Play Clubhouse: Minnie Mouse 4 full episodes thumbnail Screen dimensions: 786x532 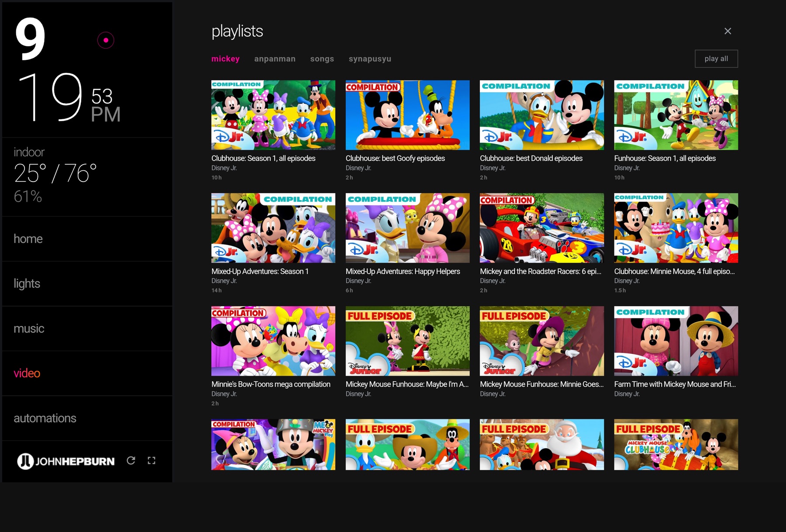click(676, 228)
